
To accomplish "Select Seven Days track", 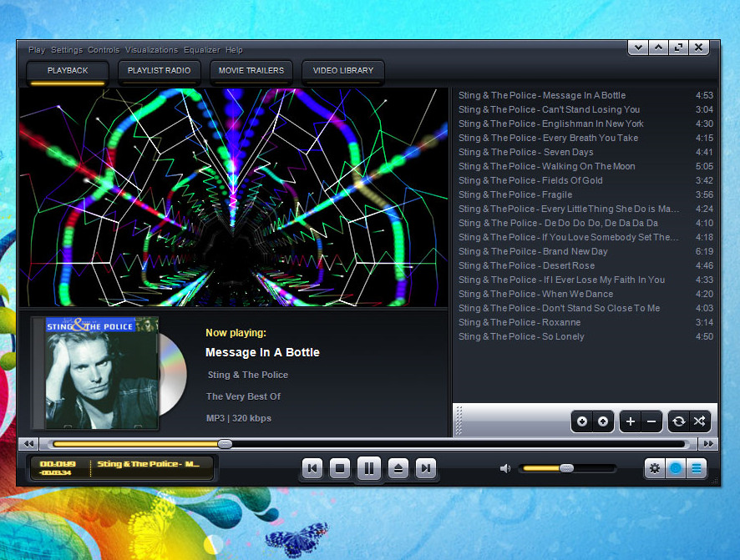I will click(x=585, y=152).
